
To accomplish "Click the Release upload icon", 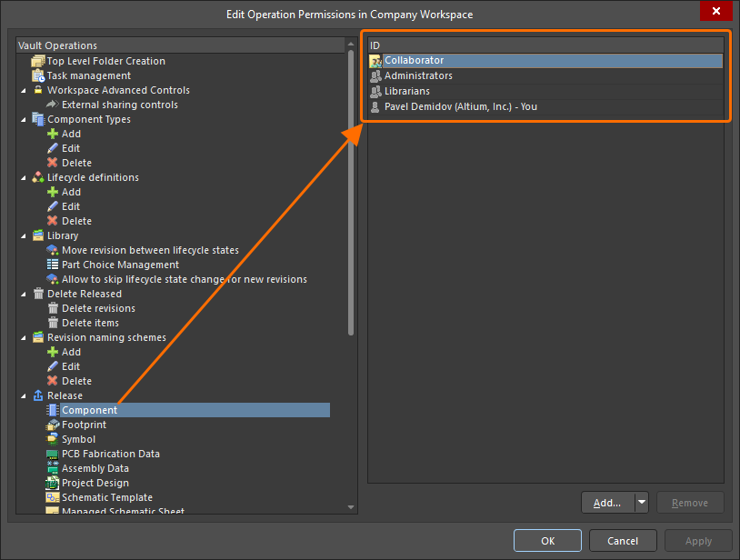I will point(38,395).
